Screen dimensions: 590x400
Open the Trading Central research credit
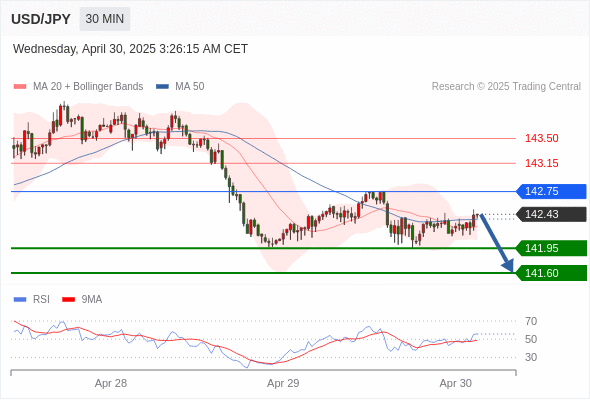point(506,87)
